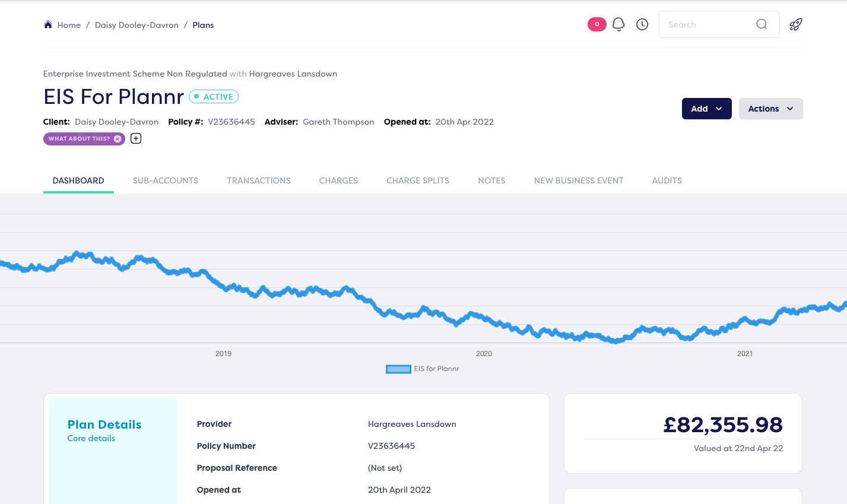Open the Transactions tab
This screenshot has height=504, width=847.
259,180
